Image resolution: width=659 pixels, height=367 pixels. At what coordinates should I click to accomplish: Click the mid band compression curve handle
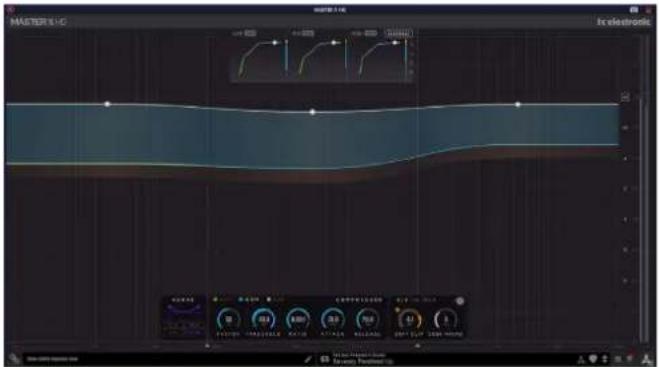click(x=334, y=43)
